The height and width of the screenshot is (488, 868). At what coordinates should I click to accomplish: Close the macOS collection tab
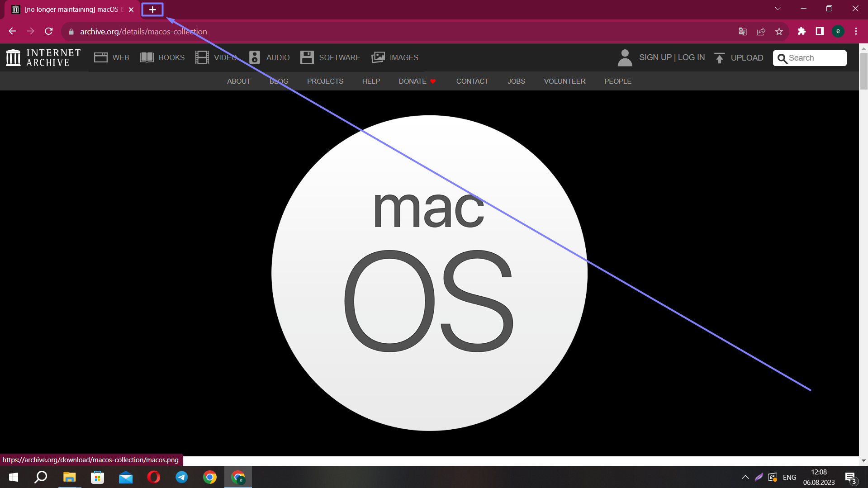pyautogui.click(x=131, y=9)
